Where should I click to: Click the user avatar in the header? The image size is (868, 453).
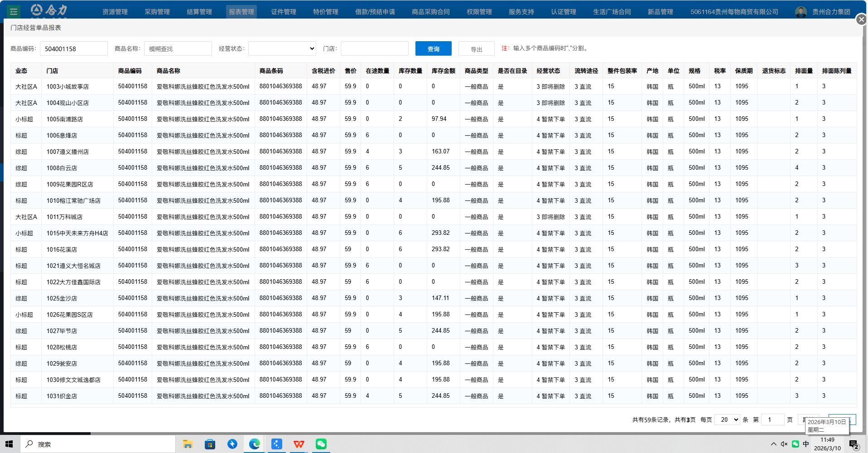click(x=800, y=12)
